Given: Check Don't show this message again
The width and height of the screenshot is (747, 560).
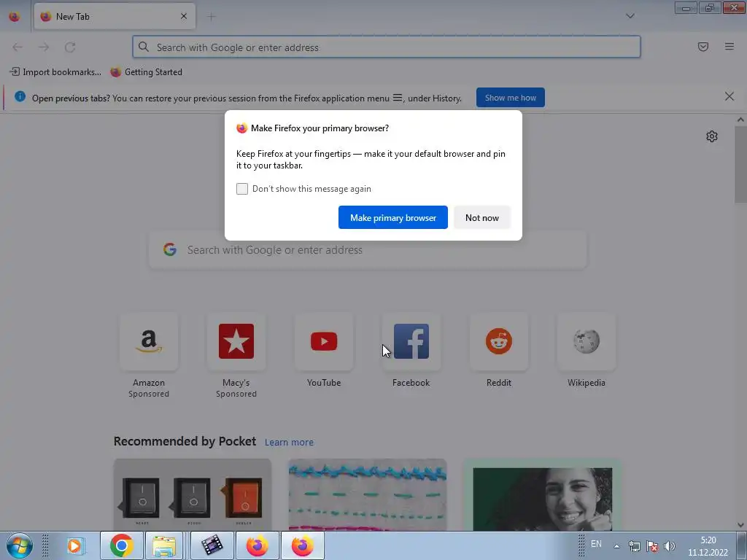Looking at the screenshot, I should point(242,189).
